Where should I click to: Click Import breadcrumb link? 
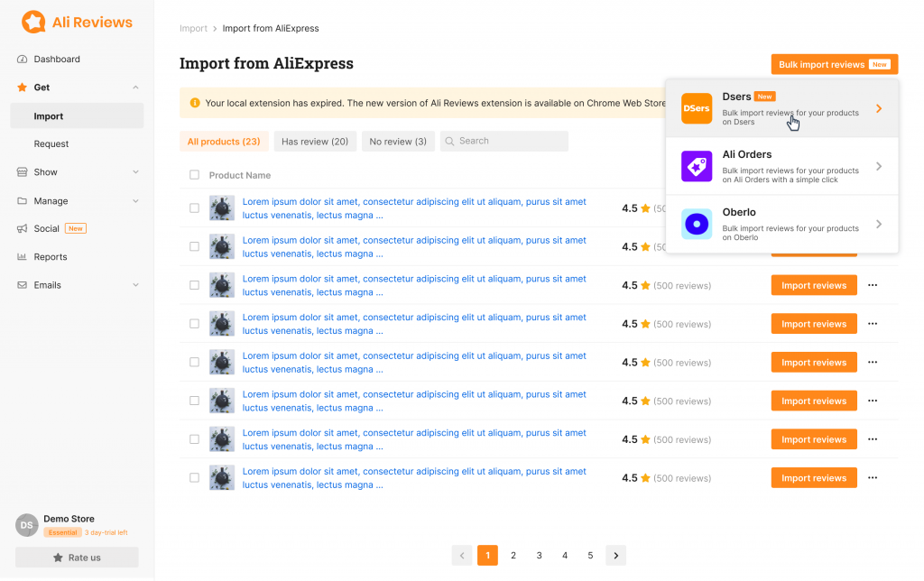(193, 28)
